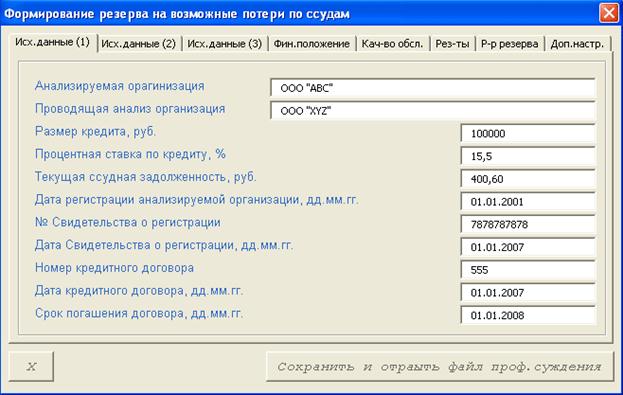Click the X button at bottom left
Viewport: 623px width, 395px height.
click(31, 366)
